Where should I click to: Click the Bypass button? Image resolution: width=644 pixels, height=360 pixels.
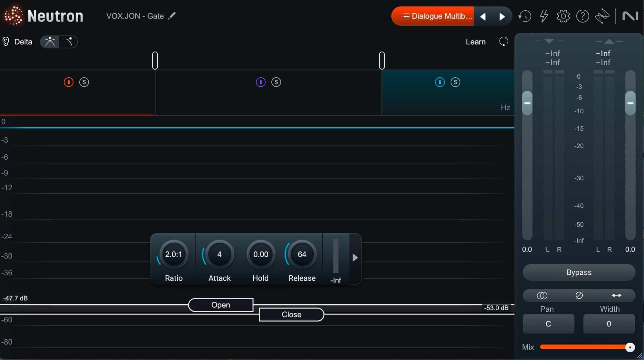pos(579,272)
